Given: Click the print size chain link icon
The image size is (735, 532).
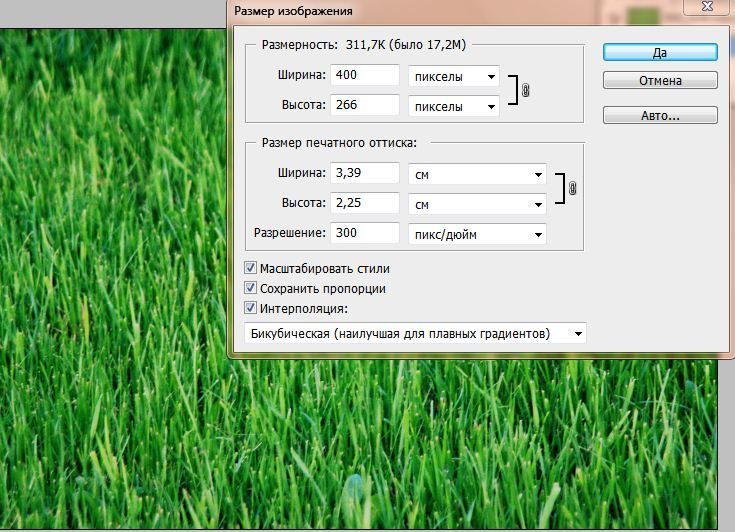Looking at the screenshot, I should click(x=572, y=188).
